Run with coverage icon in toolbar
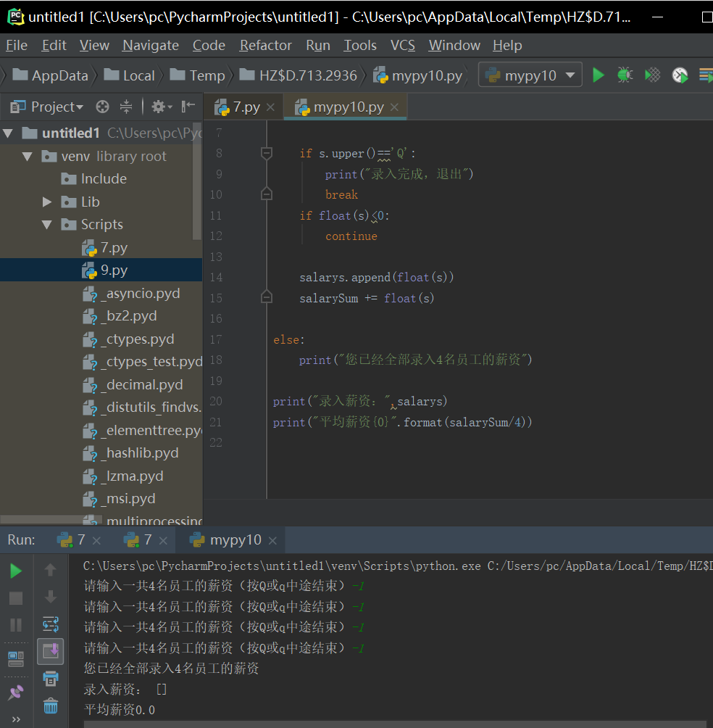 (x=652, y=75)
